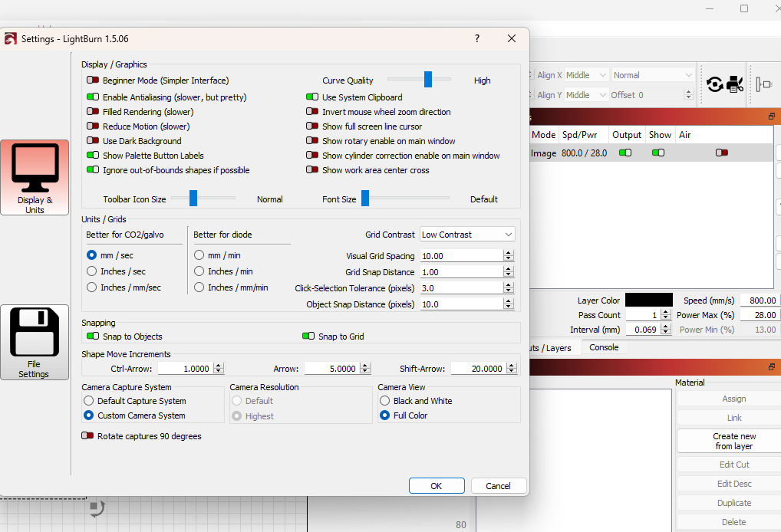Select Inches / mm/min units
The height and width of the screenshot is (532, 781).
click(199, 287)
